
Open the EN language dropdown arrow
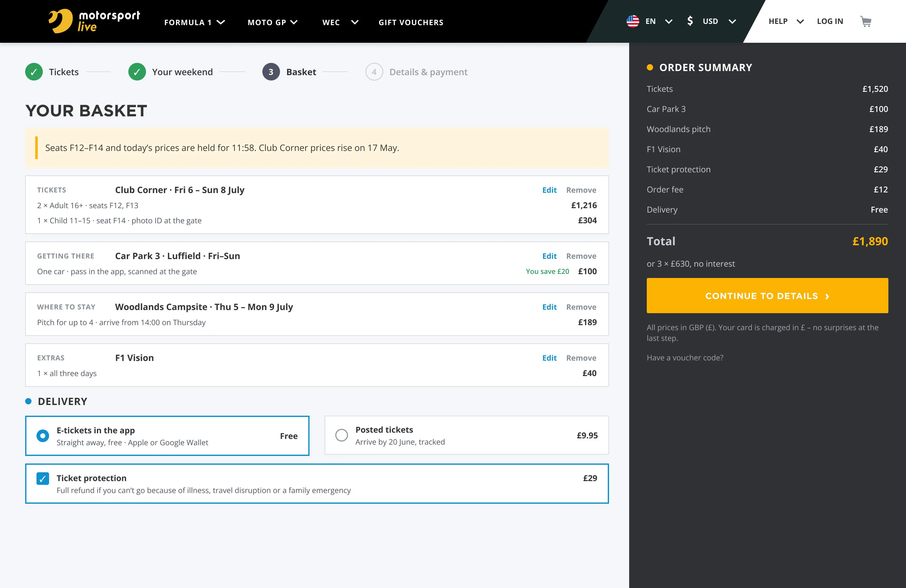(x=668, y=21)
